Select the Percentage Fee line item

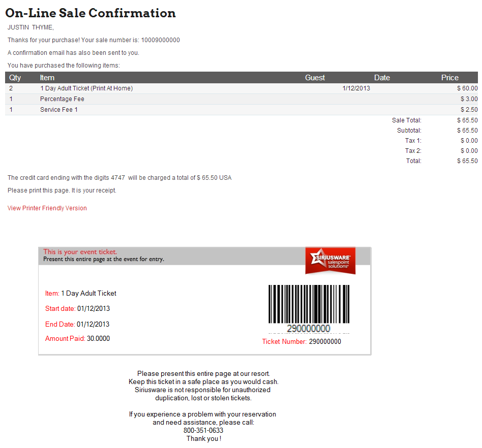coord(62,99)
